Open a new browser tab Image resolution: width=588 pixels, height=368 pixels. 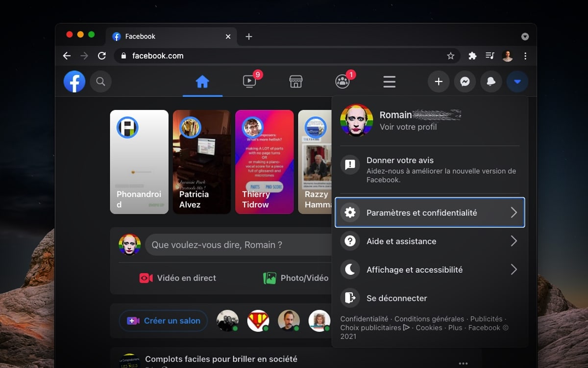tap(249, 37)
